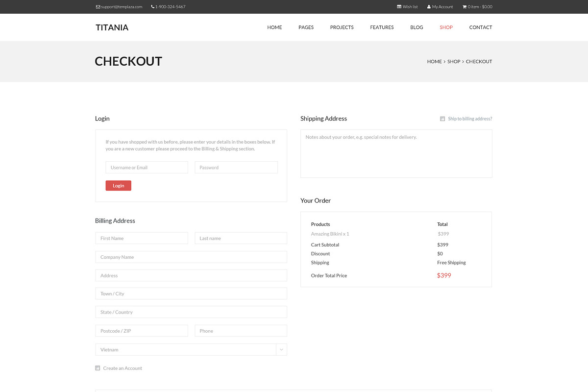Click the order notes text area
This screenshot has width=588, height=392.
coord(396,153)
